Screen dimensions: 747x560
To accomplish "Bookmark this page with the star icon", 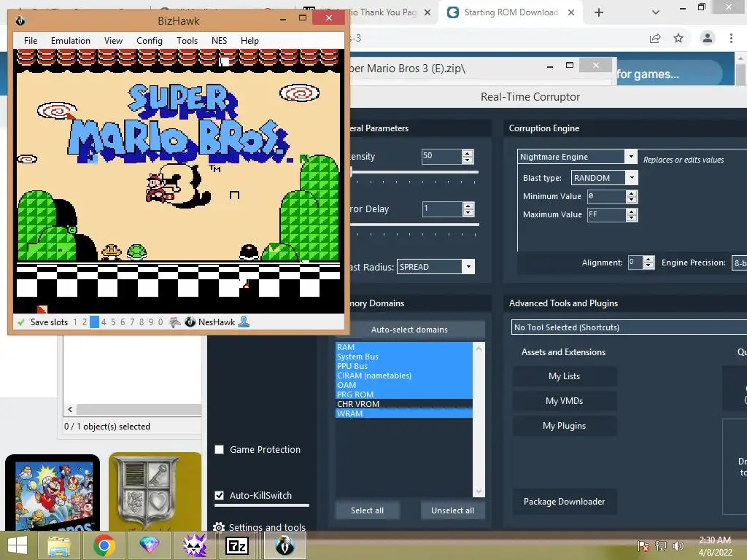I will click(678, 38).
